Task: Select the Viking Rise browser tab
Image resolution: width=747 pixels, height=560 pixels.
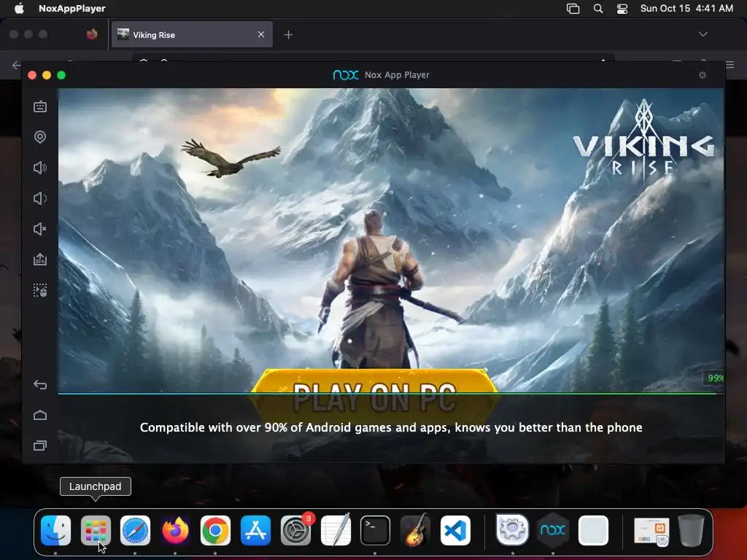Action: click(192, 35)
